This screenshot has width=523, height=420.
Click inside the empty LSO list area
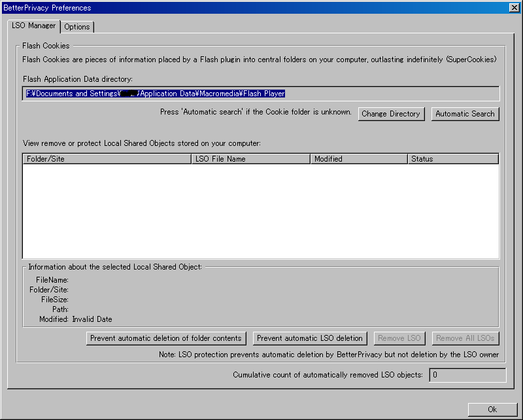pos(260,211)
